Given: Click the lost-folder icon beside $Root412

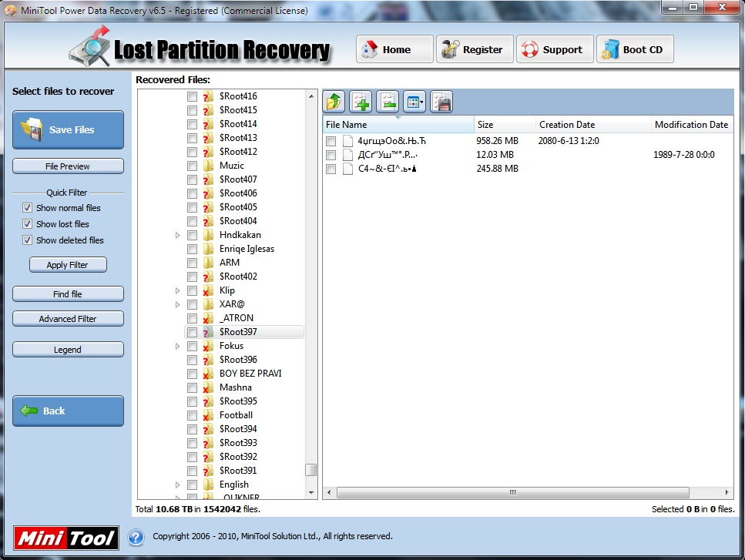Looking at the screenshot, I should point(208,152).
